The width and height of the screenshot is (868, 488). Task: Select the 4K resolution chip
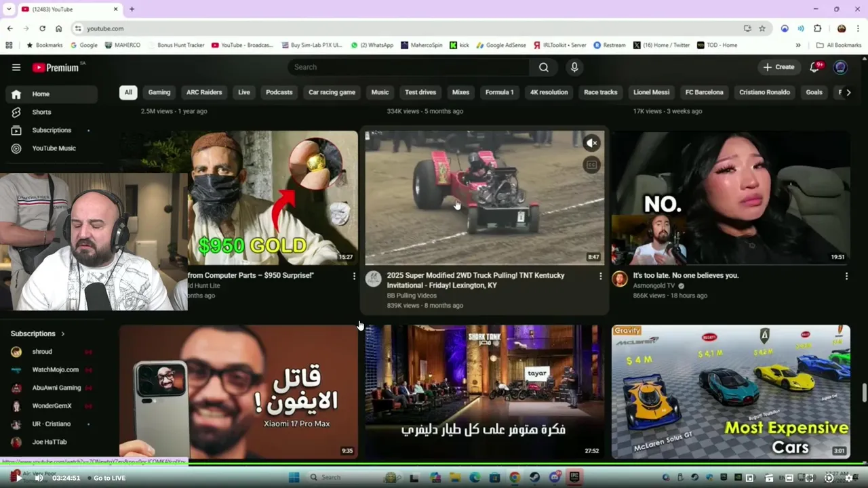point(549,92)
